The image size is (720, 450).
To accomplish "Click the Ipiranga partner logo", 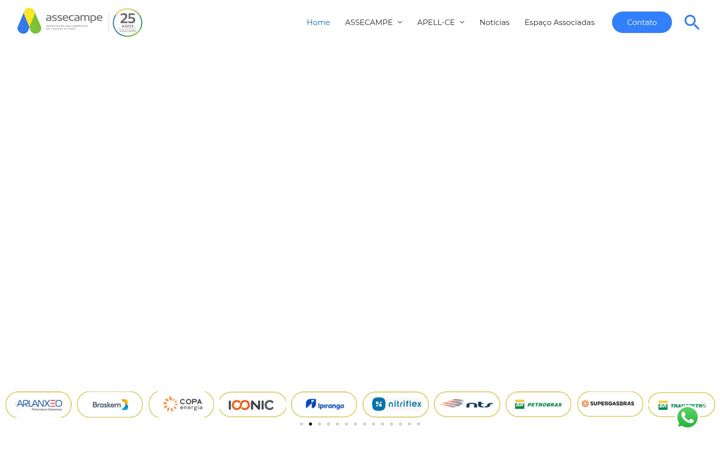I will [324, 405].
